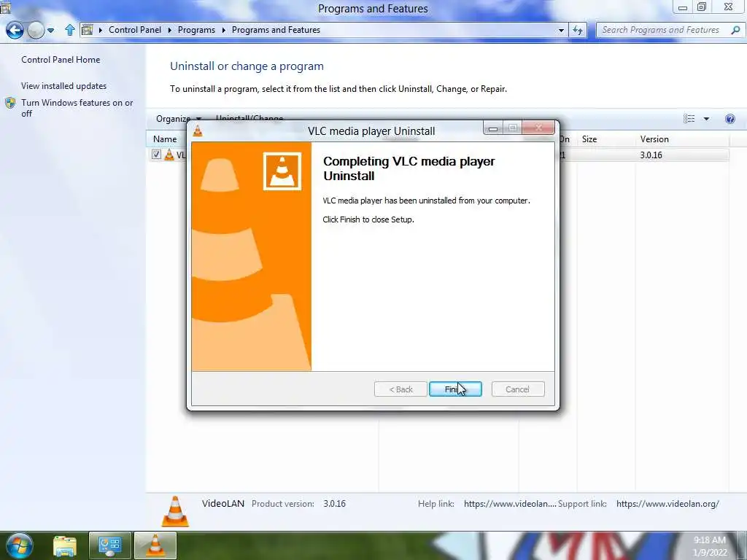The width and height of the screenshot is (747, 560).
Task: Click the disabled Cancel button in VLC dialog
Action: 517,389
